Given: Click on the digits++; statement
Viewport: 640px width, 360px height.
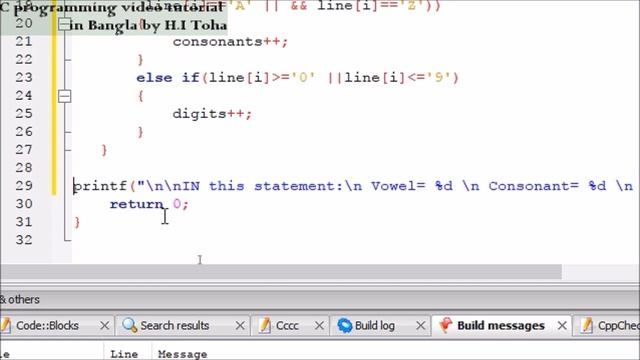Looking at the screenshot, I should pyautogui.click(x=212, y=113).
